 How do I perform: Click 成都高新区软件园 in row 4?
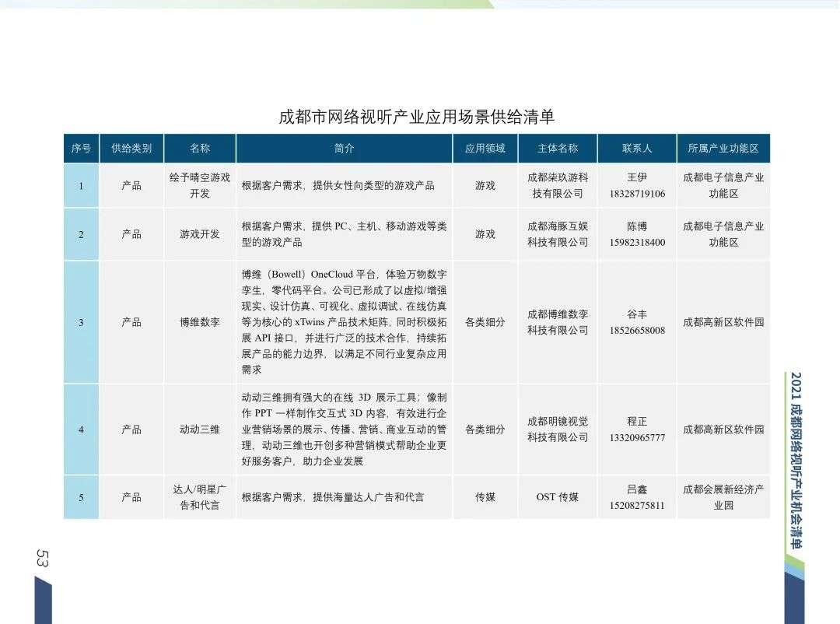click(723, 429)
